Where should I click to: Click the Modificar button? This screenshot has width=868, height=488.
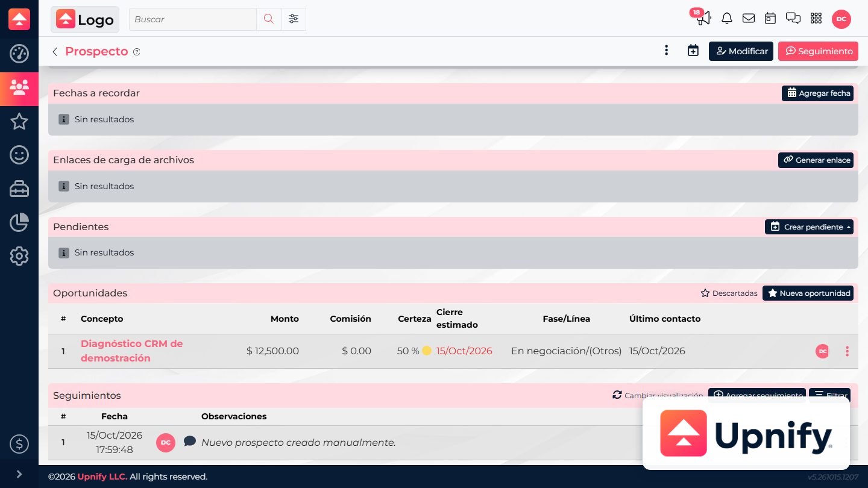(x=741, y=51)
